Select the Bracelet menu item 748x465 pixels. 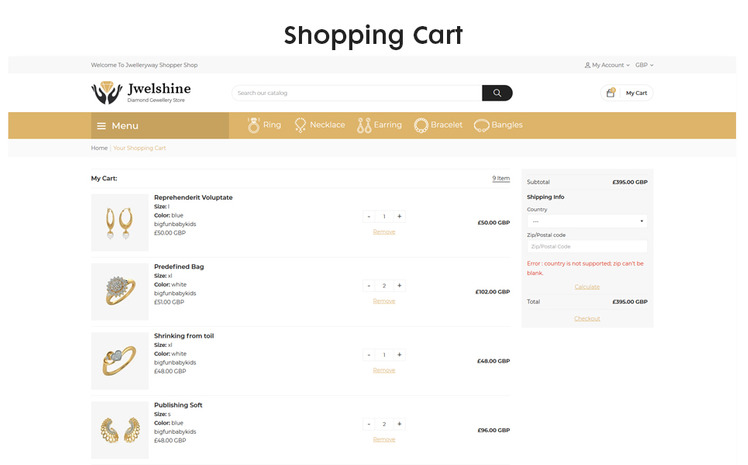tap(447, 125)
